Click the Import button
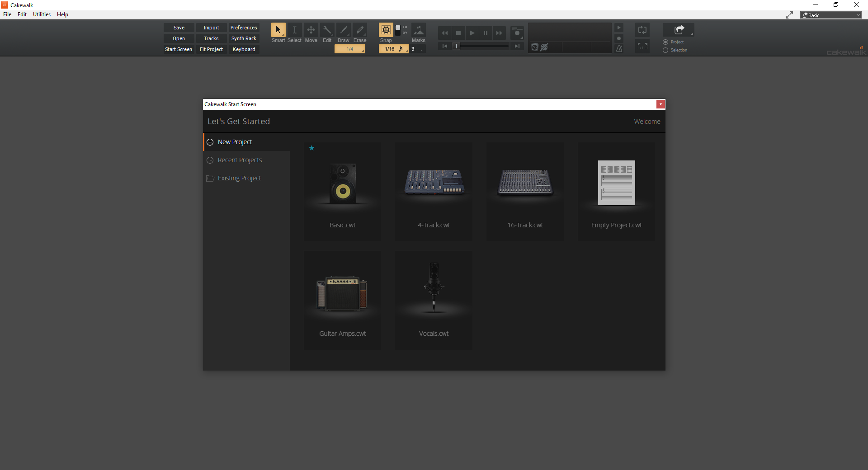This screenshot has width=868, height=470. point(211,28)
